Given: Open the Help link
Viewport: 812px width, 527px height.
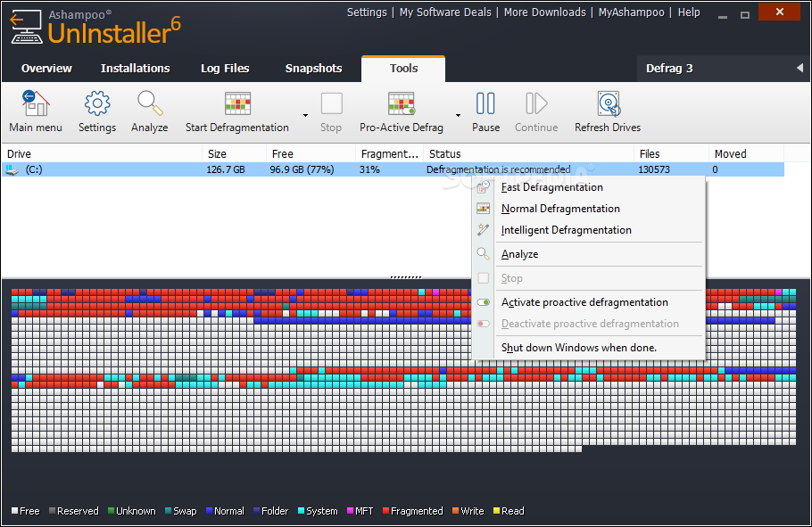Looking at the screenshot, I should pos(689,12).
